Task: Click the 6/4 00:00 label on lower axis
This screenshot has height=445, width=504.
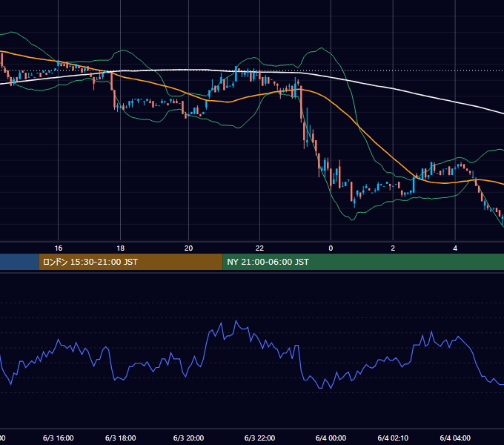Action: click(331, 438)
